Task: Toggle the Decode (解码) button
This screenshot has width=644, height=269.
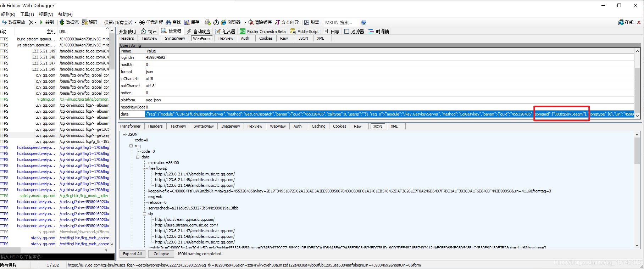Action: point(90,22)
